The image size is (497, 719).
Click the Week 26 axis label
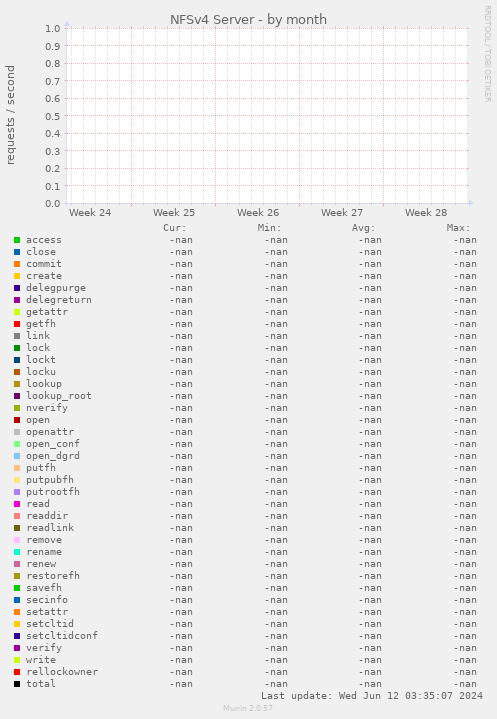(258, 213)
